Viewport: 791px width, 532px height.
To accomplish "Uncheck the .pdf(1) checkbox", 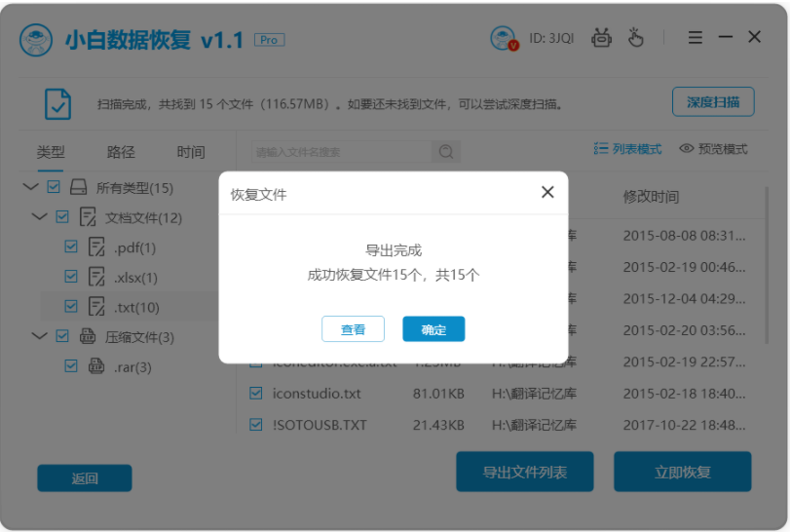I will click(71, 247).
